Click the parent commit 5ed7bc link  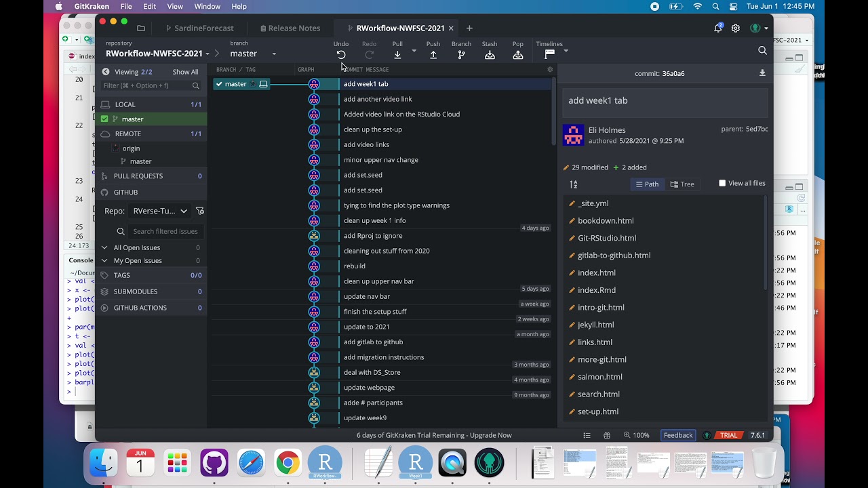tap(756, 129)
